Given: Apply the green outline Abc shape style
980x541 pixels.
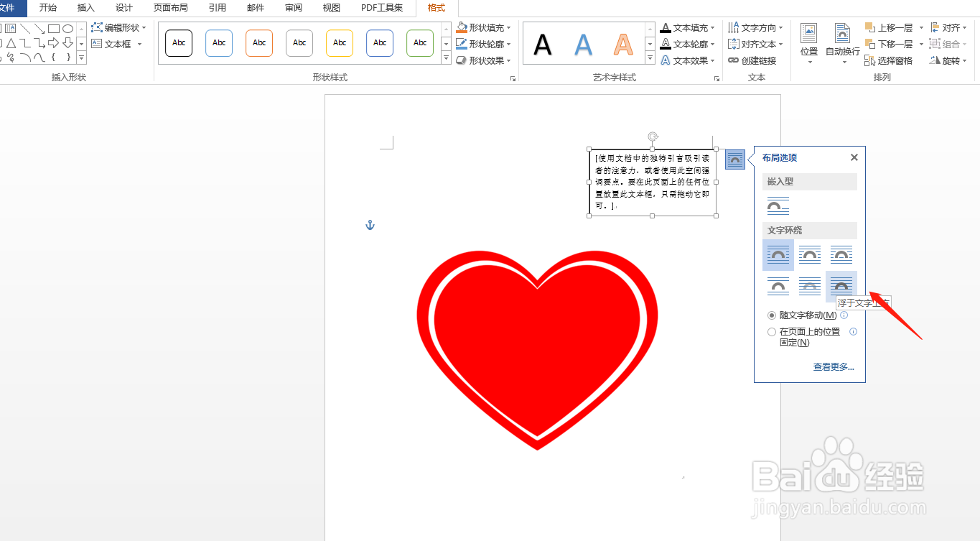Looking at the screenshot, I should tap(420, 43).
